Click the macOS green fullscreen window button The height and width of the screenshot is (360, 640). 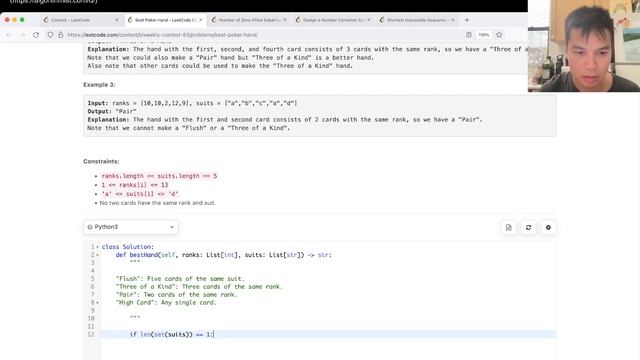(22, 20)
